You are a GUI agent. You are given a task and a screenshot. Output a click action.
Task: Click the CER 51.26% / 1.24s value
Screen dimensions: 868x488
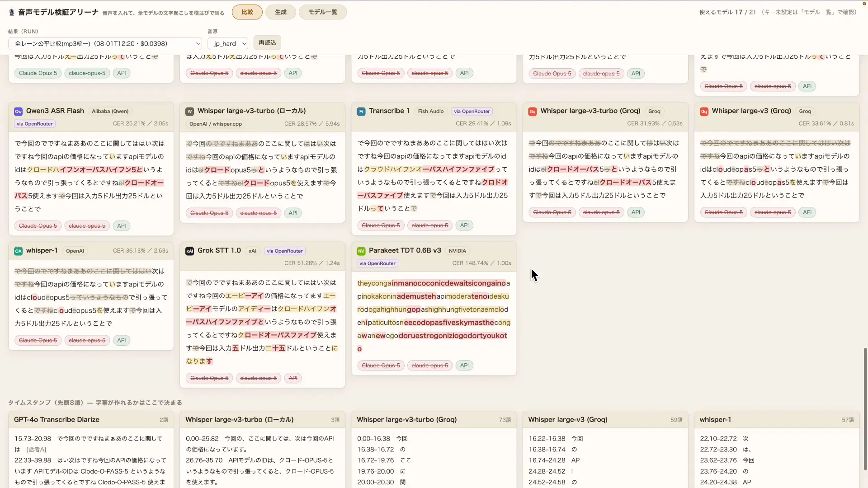[312, 263]
